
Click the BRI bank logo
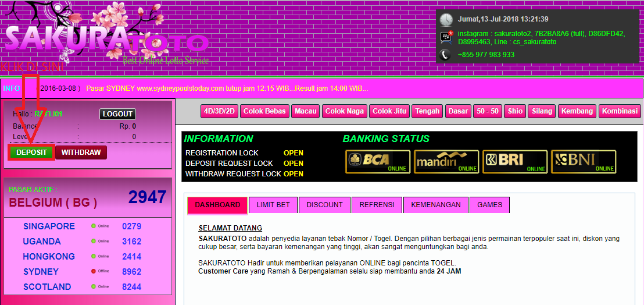coord(515,162)
